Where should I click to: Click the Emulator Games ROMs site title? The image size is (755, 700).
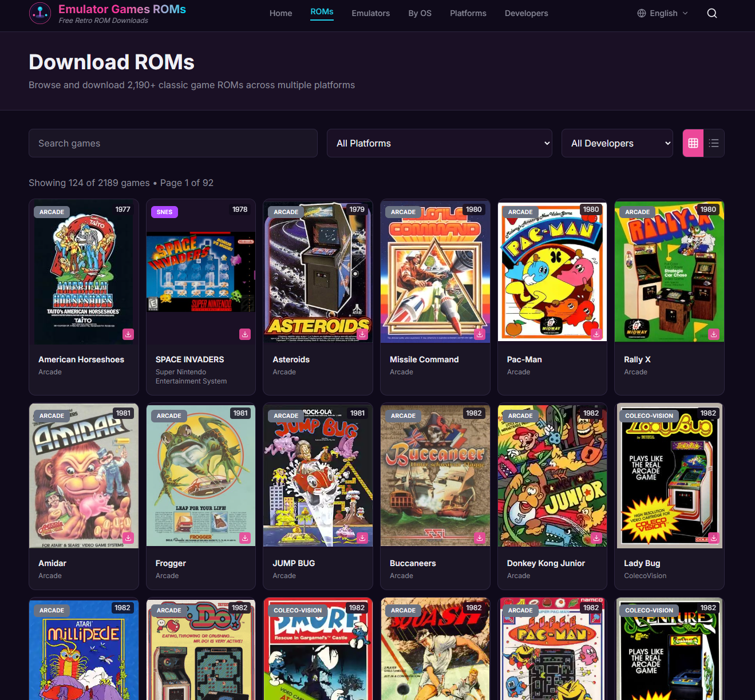click(122, 9)
